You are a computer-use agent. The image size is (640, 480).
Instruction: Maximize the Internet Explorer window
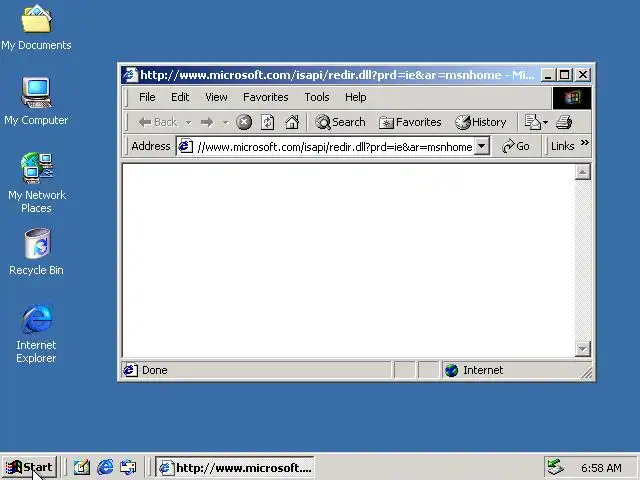(x=565, y=75)
